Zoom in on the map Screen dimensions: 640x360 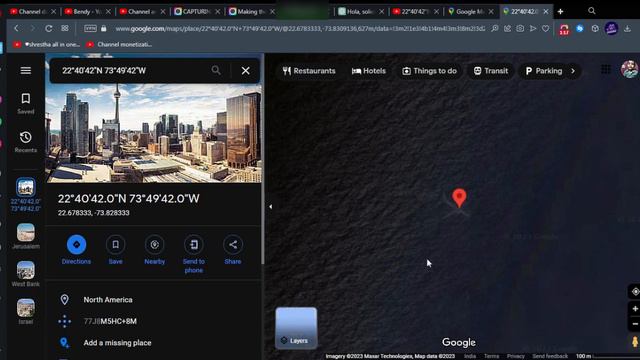tap(635, 309)
